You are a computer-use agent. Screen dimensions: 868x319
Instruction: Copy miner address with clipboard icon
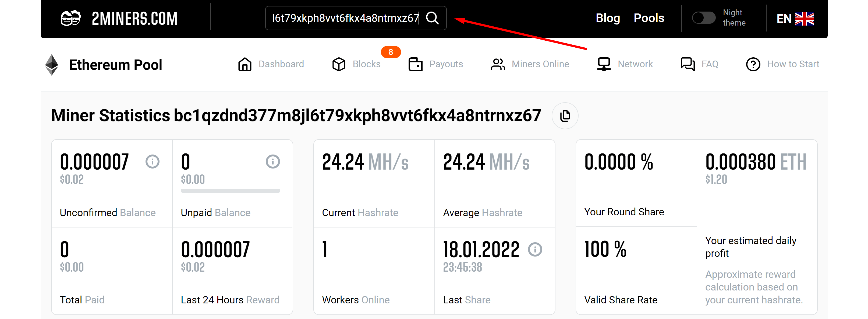[565, 116]
